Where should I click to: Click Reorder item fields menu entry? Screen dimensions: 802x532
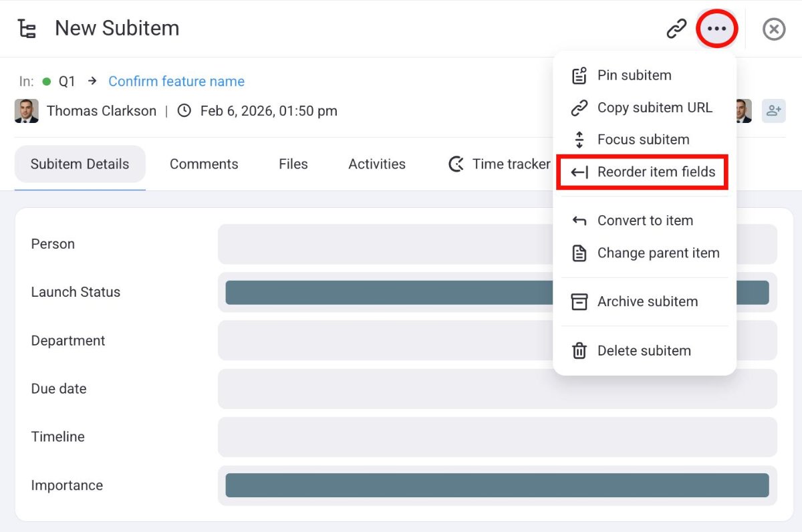click(x=656, y=172)
